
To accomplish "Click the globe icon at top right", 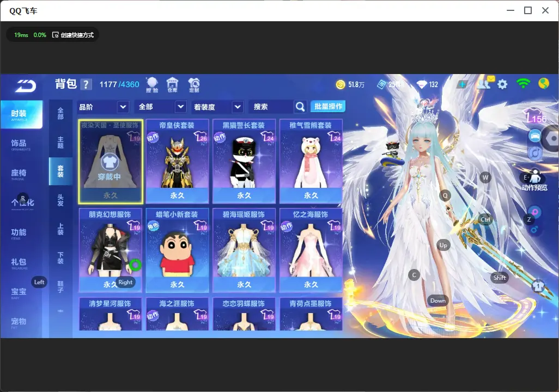I will [544, 83].
